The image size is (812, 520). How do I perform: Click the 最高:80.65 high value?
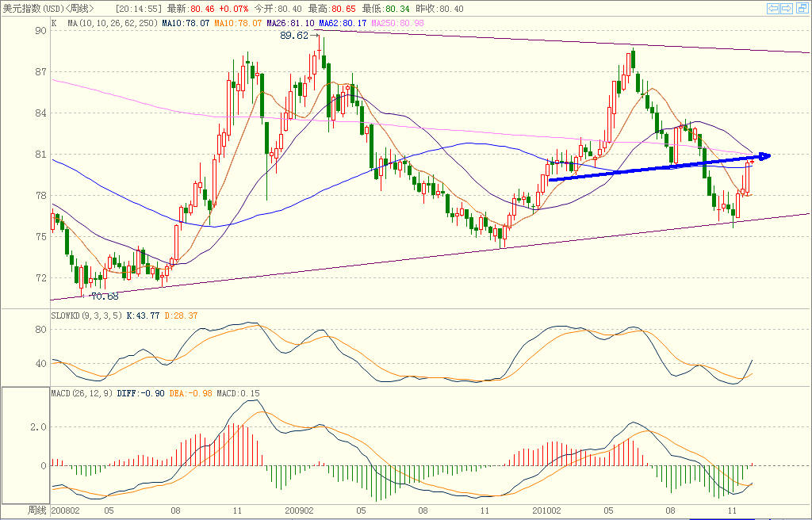click(331, 9)
